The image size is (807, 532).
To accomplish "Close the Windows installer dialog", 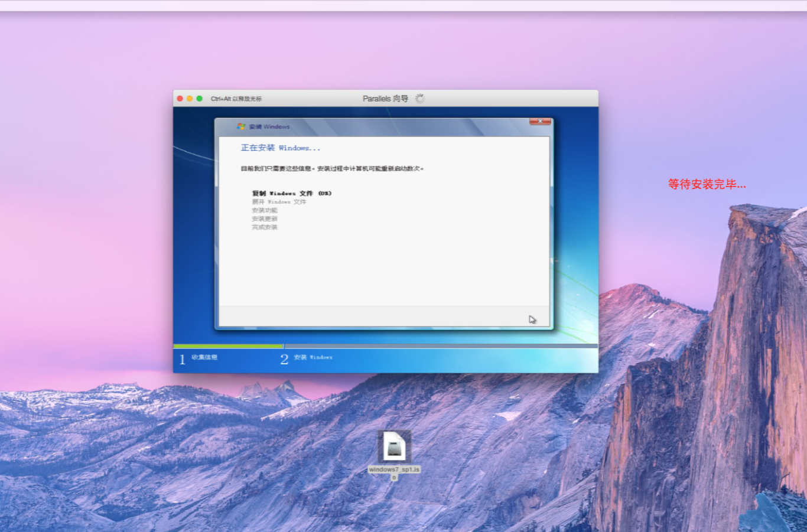I will point(540,121).
